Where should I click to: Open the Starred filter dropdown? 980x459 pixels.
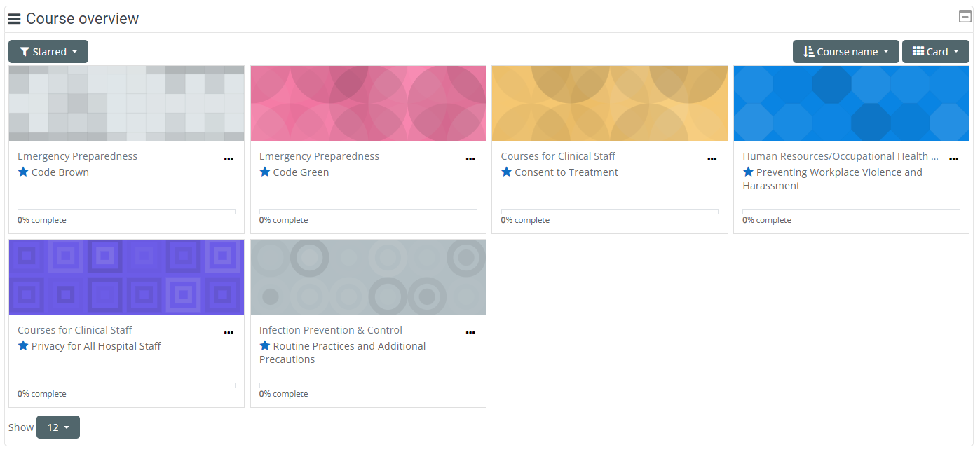[x=48, y=52]
